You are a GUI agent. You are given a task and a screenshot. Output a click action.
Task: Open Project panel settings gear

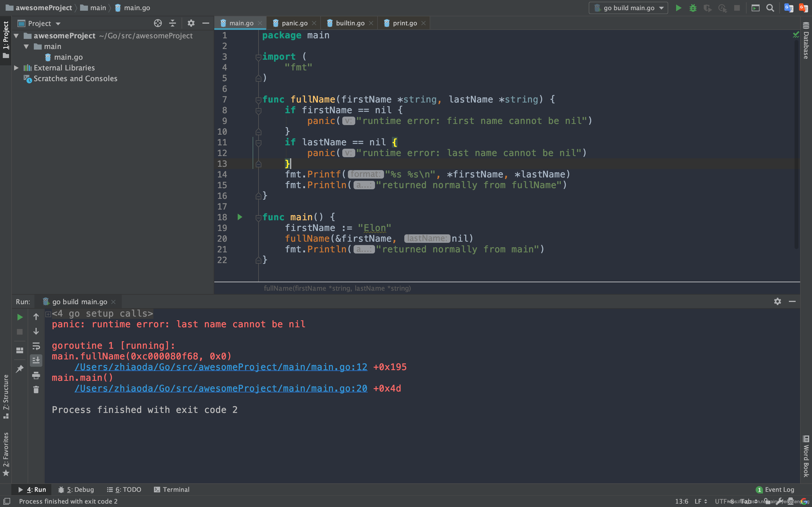(191, 23)
